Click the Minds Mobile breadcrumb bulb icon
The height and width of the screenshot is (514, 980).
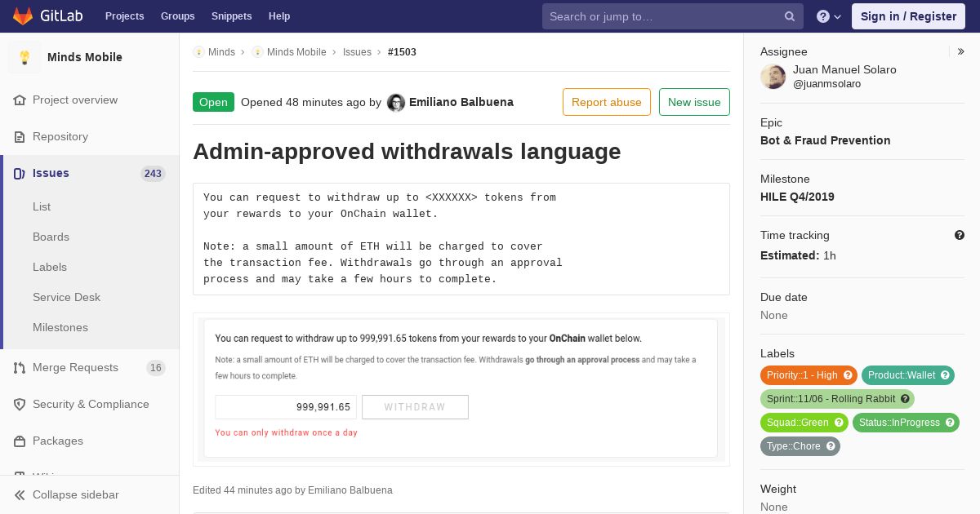(x=257, y=51)
